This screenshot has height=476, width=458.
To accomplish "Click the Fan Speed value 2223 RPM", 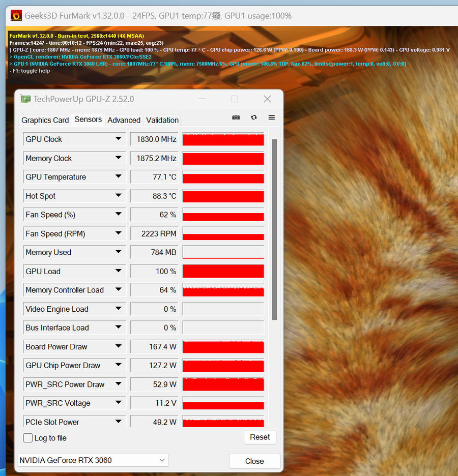I will click(154, 233).
